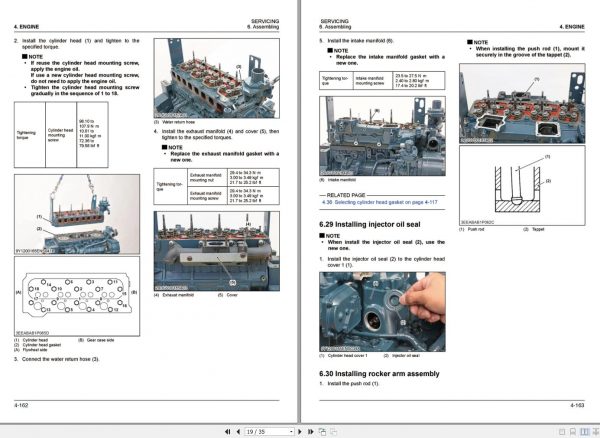This screenshot has height=438, width=600.
Task: Click caption '(1) Cylinder head cover 1'
Action: [x=343, y=355]
